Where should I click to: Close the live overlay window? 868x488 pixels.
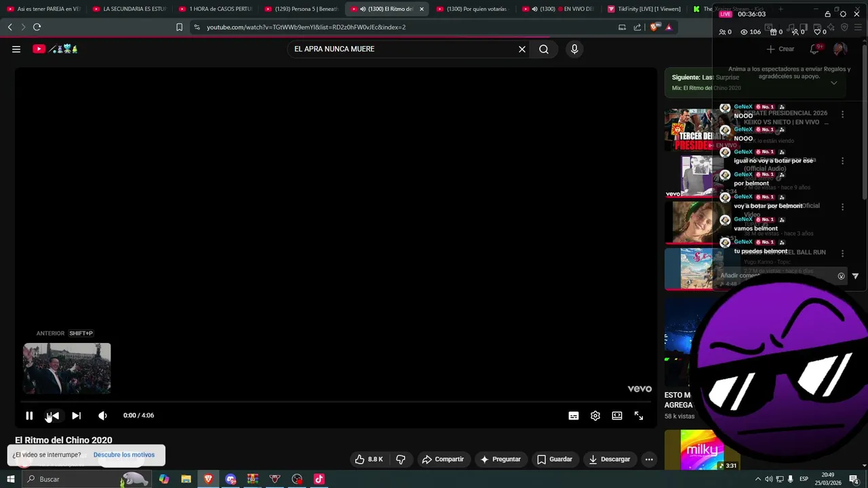point(856,14)
